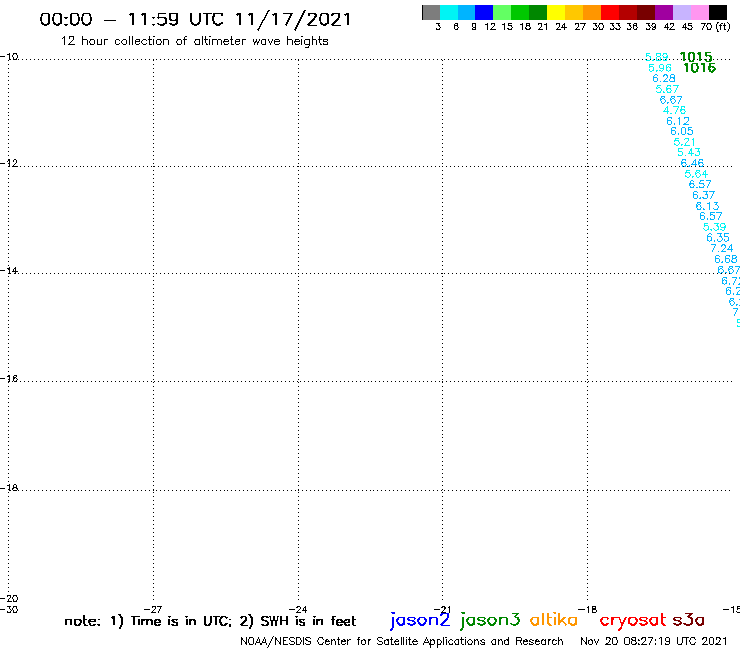Click the "24" legend scale label
740x650 pixels.
coord(561,26)
